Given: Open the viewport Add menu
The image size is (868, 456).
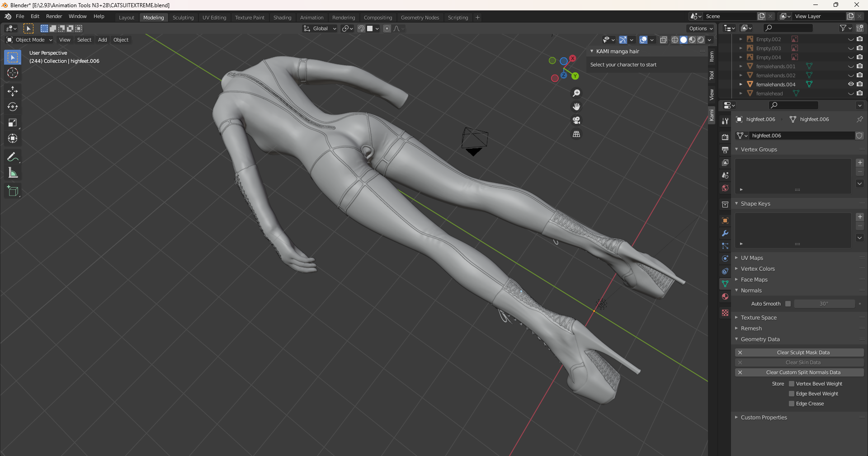Looking at the screenshot, I should pos(103,40).
